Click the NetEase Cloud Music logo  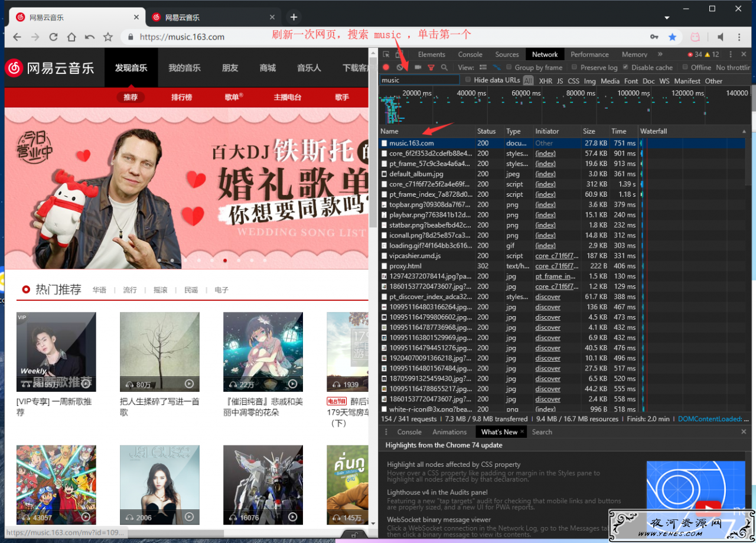[50, 68]
